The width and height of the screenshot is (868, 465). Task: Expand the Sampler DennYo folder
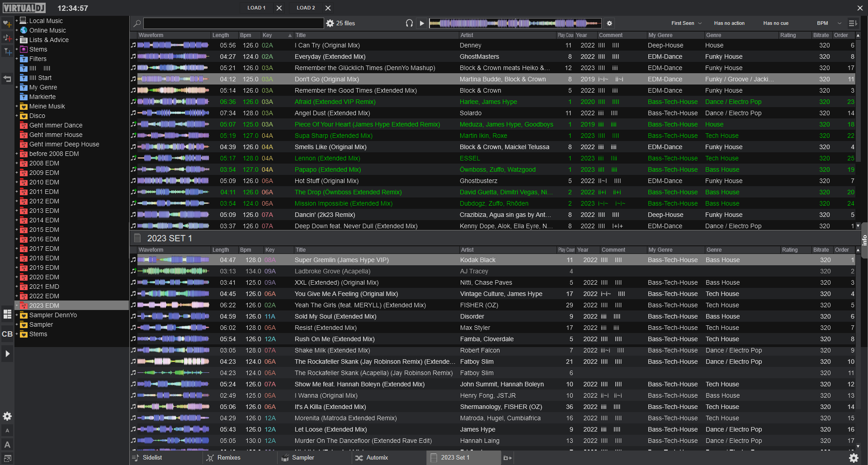(x=17, y=315)
